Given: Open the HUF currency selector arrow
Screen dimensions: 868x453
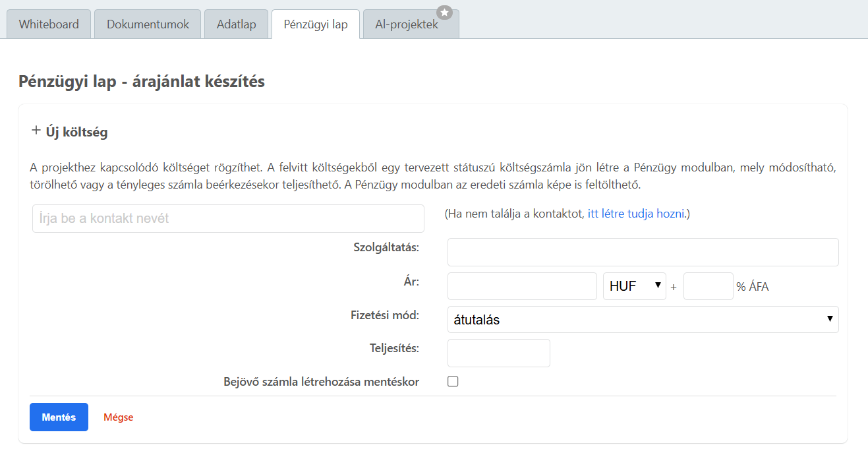Looking at the screenshot, I should click(657, 286).
